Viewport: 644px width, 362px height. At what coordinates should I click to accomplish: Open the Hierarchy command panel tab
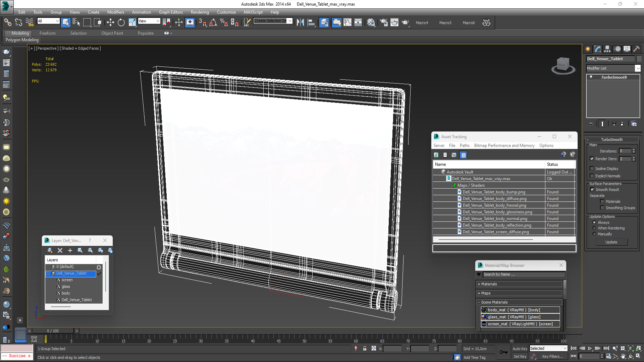click(x=607, y=49)
